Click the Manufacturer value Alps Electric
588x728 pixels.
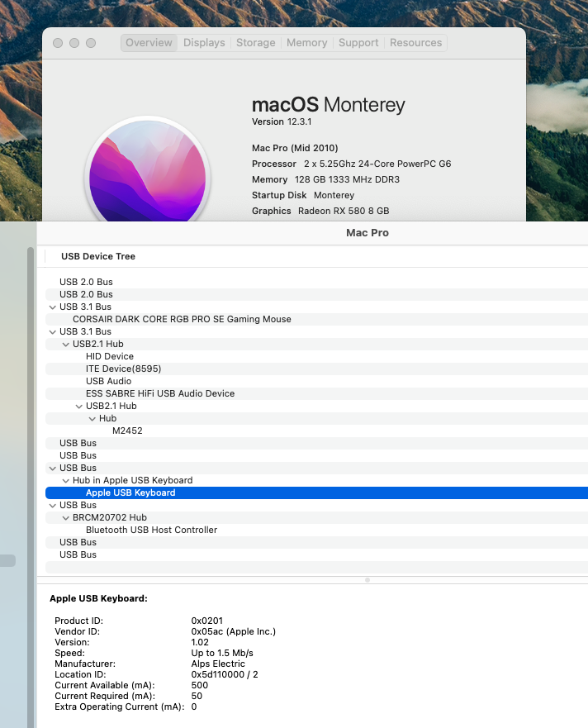coord(218,664)
